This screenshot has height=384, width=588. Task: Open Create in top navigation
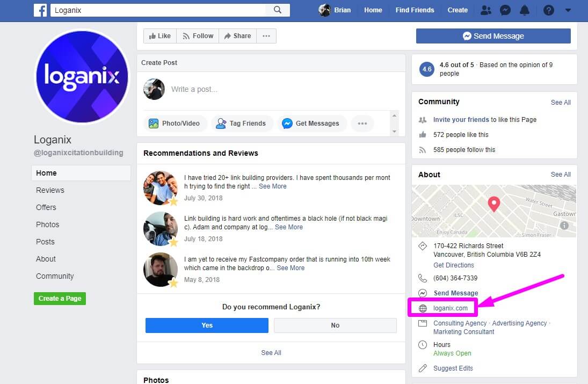coord(458,10)
